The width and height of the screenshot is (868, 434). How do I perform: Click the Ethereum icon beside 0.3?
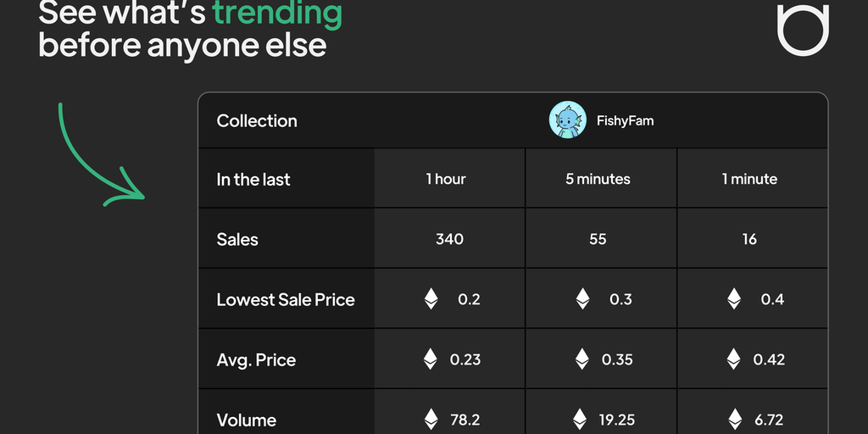point(582,299)
